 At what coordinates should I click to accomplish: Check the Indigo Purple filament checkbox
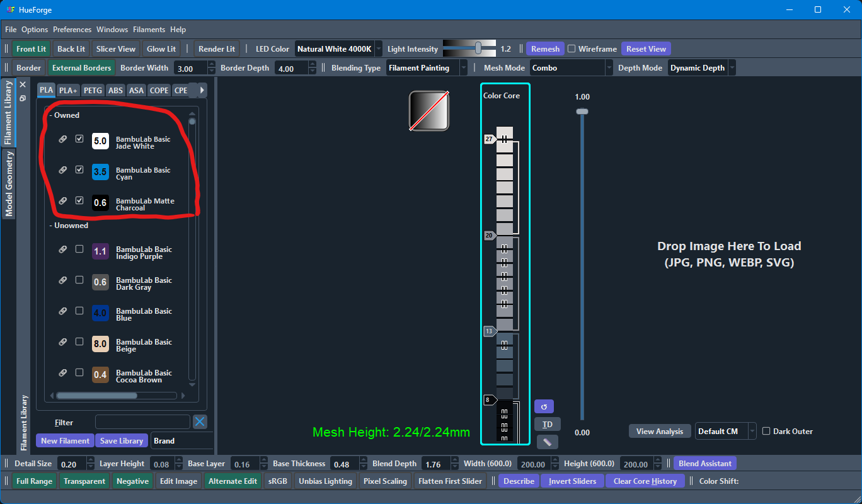79,249
